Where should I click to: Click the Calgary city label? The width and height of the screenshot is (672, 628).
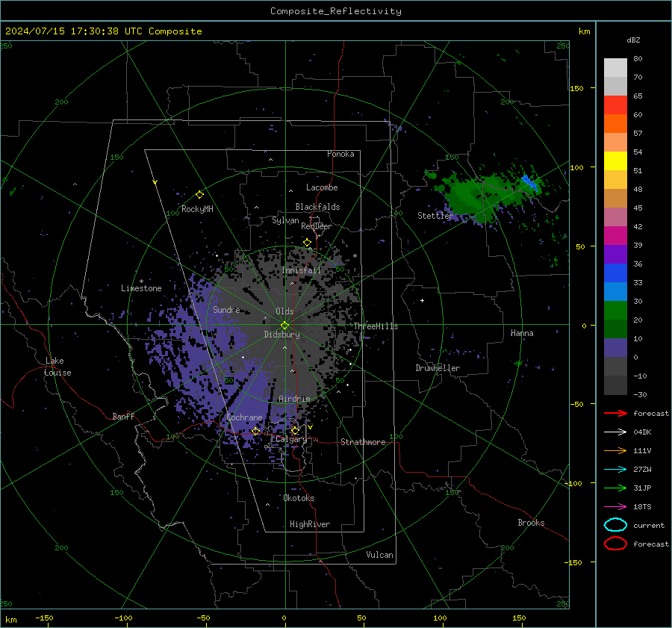[x=291, y=439]
